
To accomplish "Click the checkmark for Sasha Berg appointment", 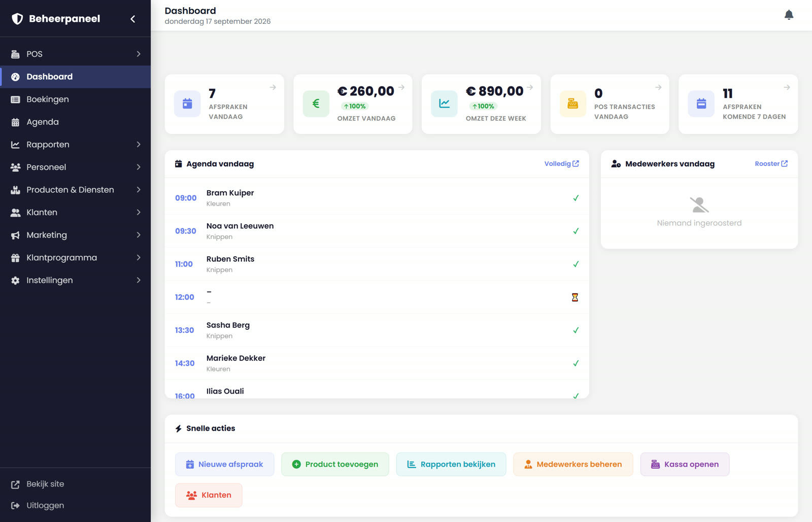I will (576, 330).
